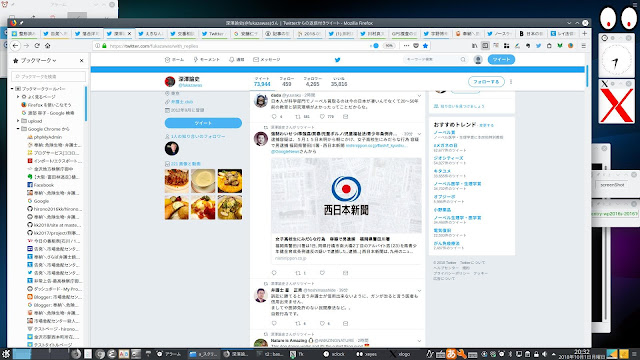
Task: Click the page vertical scrollbar thumb
Action: [x=587, y=76]
